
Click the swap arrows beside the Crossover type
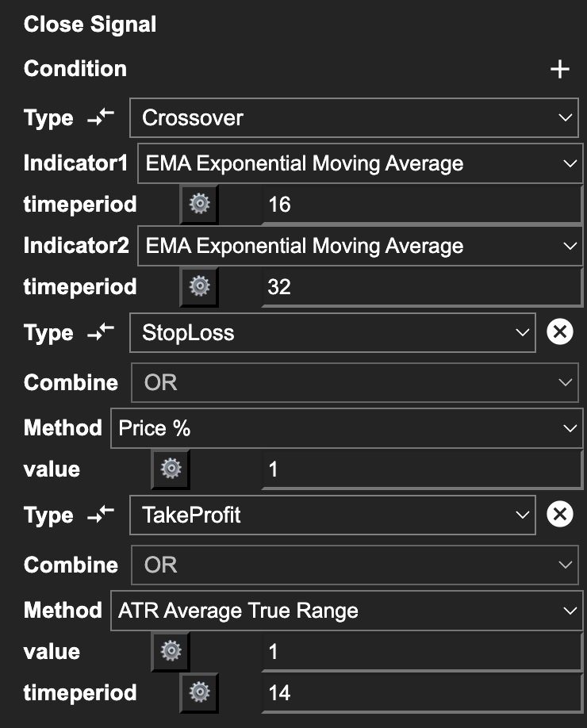coord(101,118)
